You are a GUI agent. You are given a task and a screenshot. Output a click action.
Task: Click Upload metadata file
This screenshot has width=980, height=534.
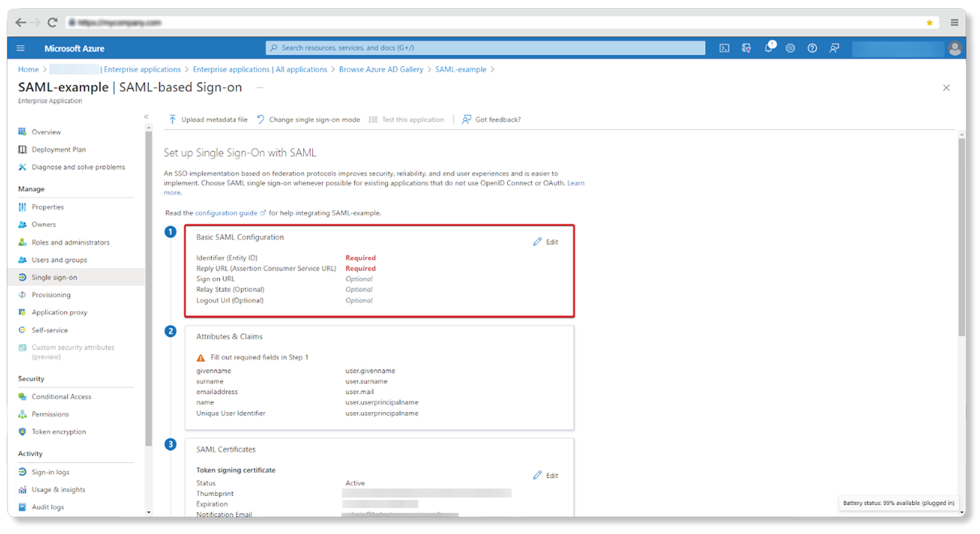click(208, 120)
